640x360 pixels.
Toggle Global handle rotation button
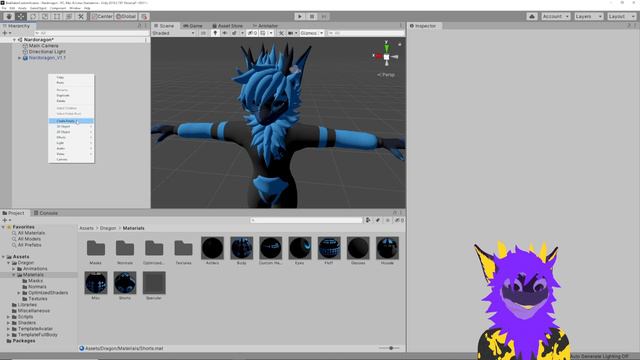tap(126, 16)
